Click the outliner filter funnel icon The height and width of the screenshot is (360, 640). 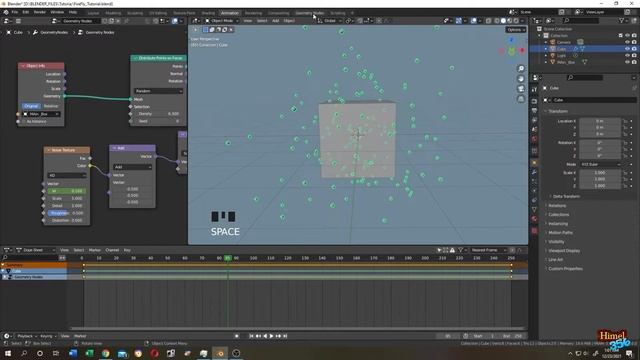621,20
